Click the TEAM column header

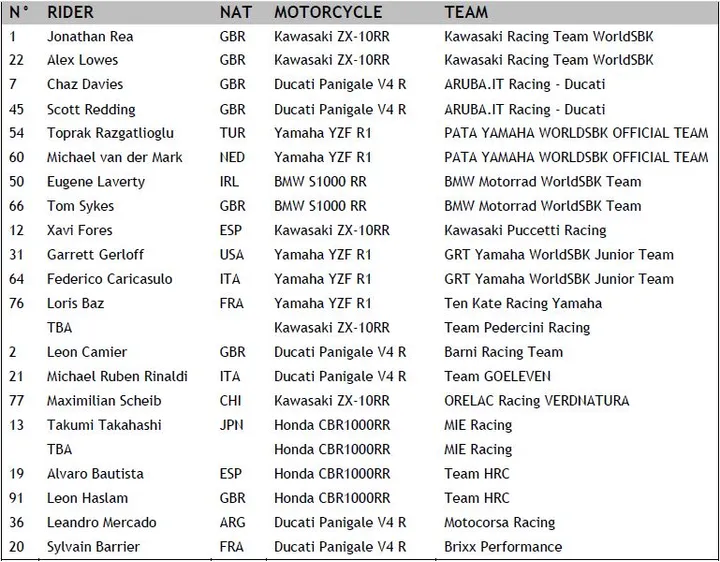466,12
